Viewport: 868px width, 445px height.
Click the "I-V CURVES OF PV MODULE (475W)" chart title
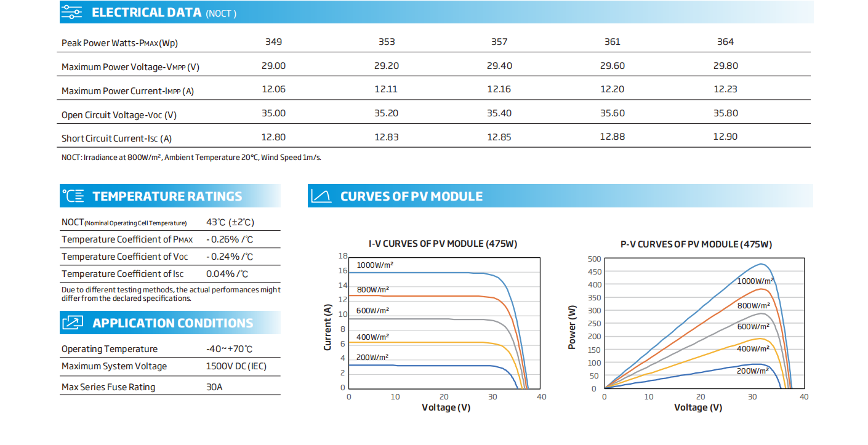(x=443, y=244)
